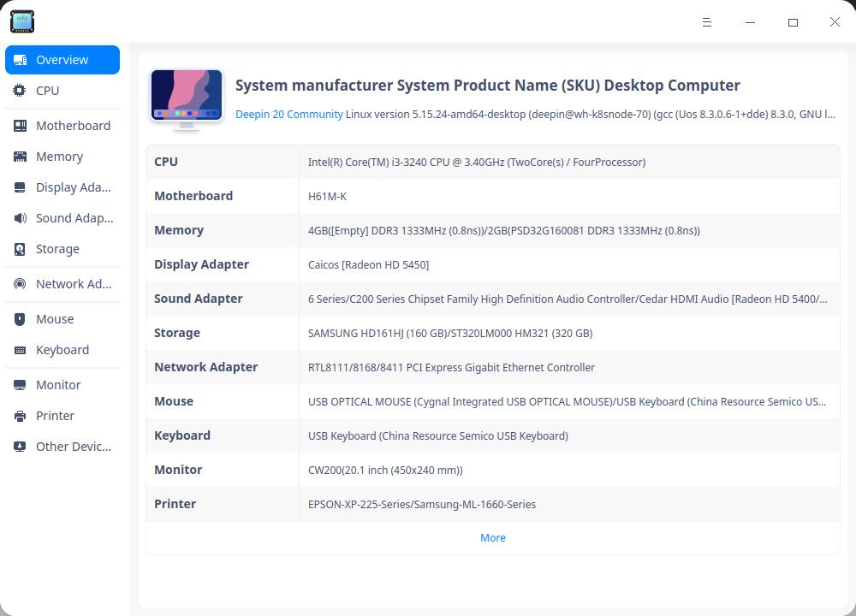Image resolution: width=856 pixels, height=616 pixels.
Task: Click the Memory module icon
Action: [x=20, y=157]
